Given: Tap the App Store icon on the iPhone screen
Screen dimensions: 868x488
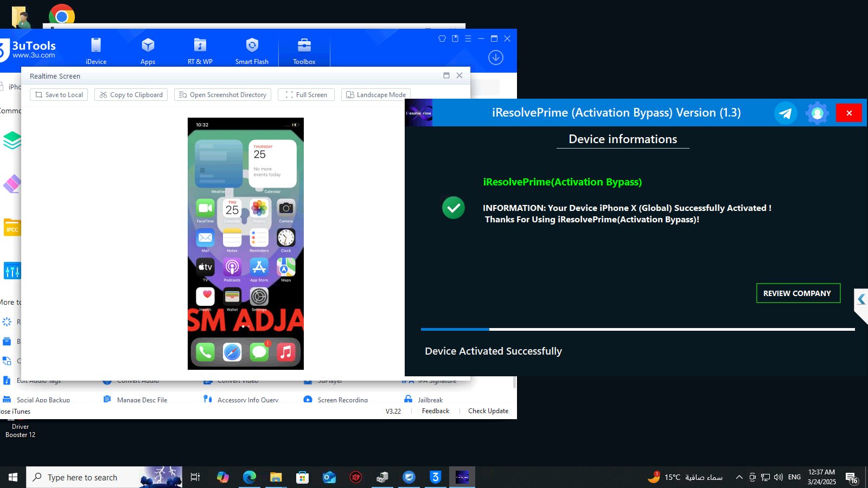Looking at the screenshot, I should coord(259,267).
